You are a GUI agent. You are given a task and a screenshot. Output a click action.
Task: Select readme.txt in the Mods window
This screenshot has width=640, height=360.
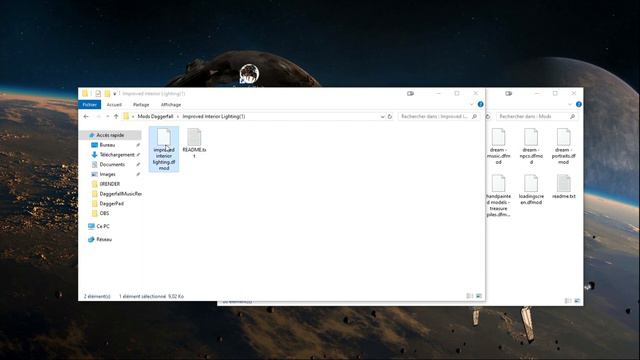click(x=564, y=187)
